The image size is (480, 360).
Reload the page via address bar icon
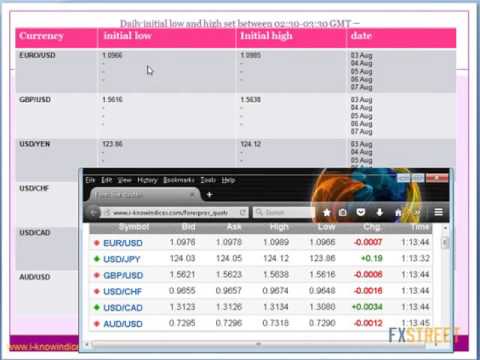point(243,212)
